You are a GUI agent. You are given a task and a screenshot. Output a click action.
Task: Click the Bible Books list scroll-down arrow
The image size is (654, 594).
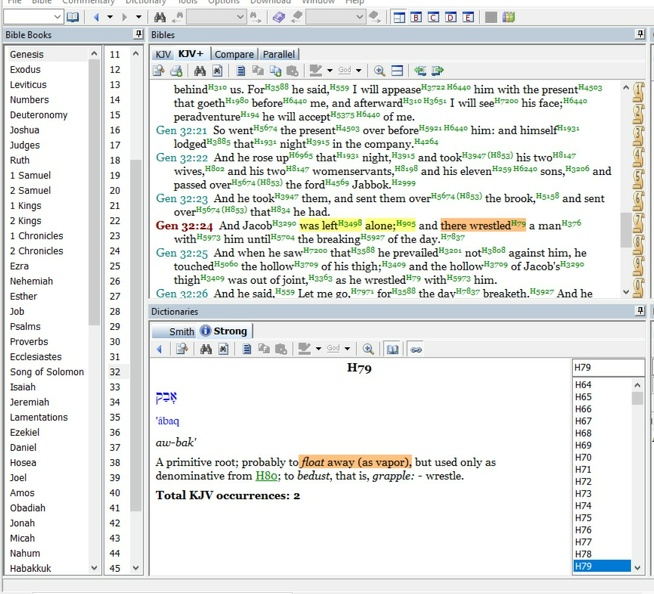pos(94,568)
